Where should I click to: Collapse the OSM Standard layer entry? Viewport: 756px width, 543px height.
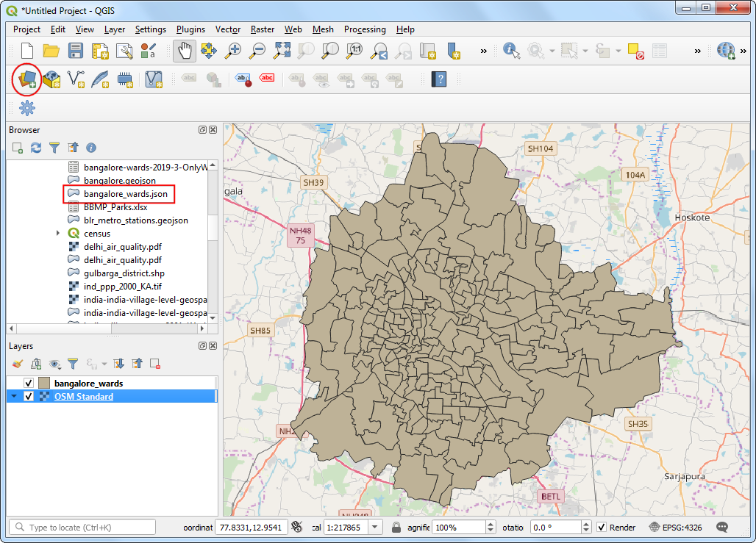[14, 396]
